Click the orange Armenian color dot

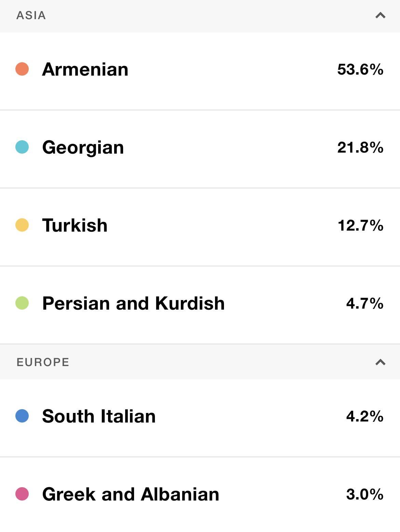[x=22, y=69]
